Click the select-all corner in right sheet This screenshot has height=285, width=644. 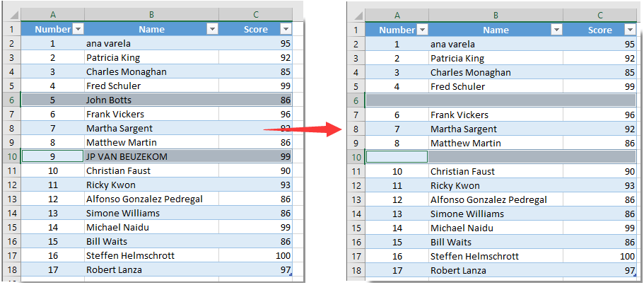pyautogui.click(x=356, y=14)
